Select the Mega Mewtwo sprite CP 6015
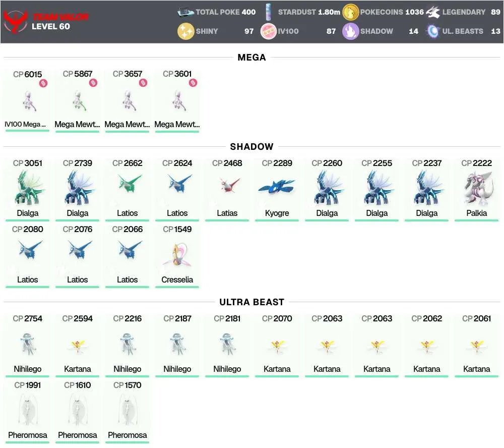This screenshot has width=504, height=448. (x=29, y=101)
